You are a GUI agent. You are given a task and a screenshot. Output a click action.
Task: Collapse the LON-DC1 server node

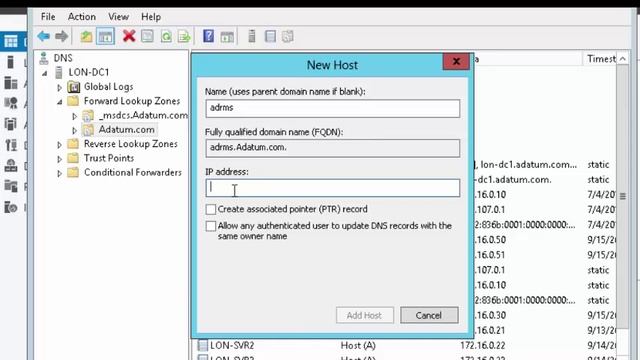coord(44,73)
